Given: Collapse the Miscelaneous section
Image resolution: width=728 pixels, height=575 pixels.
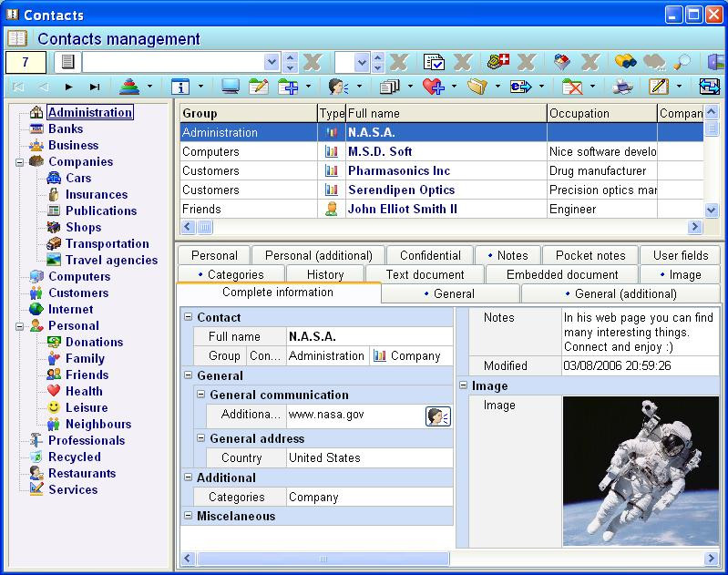Looking at the screenshot, I should pos(188,515).
